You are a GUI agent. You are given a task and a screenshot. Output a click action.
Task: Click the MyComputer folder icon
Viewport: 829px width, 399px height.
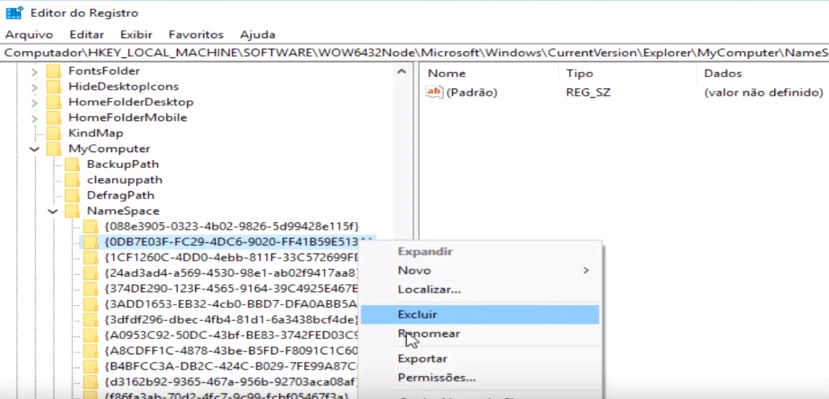coord(53,149)
